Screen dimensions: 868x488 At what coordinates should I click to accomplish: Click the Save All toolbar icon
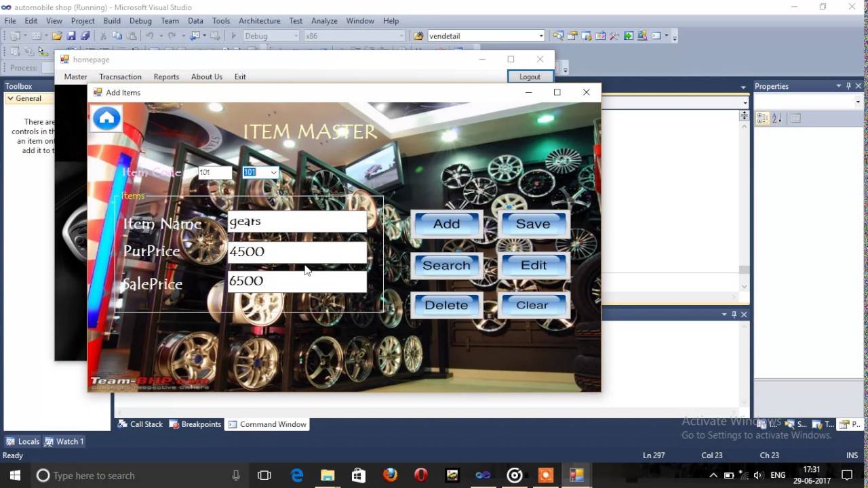pyautogui.click(x=85, y=36)
